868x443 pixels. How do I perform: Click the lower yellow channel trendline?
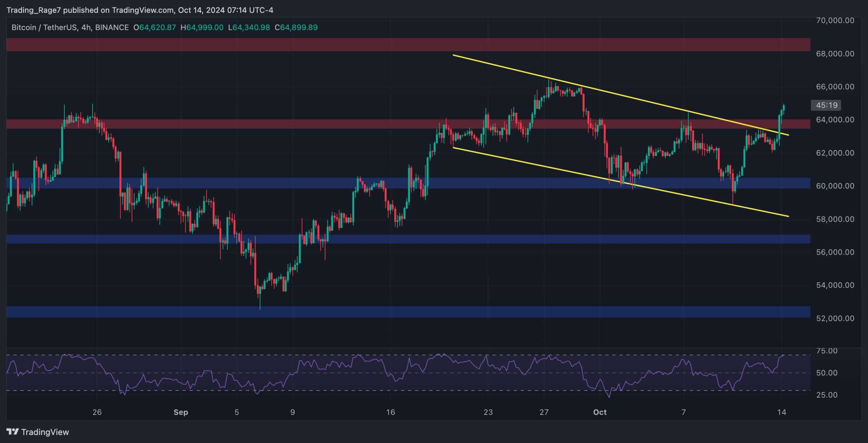(620, 182)
